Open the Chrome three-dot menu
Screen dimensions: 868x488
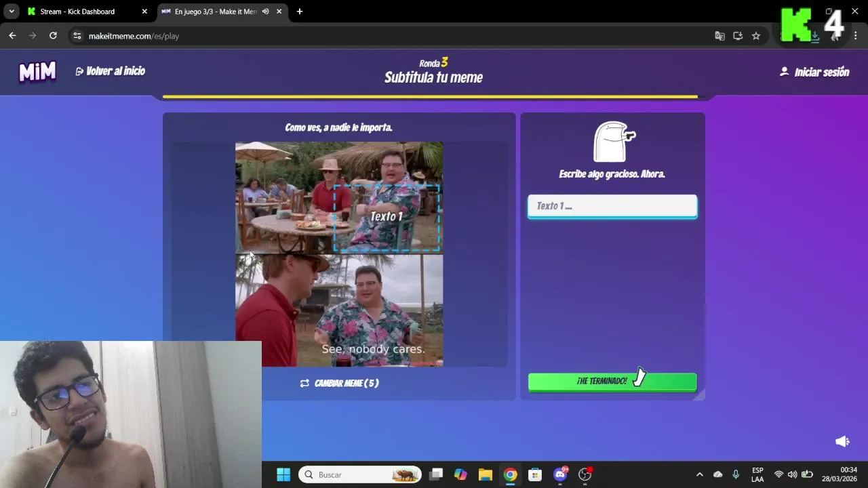point(856,36)
